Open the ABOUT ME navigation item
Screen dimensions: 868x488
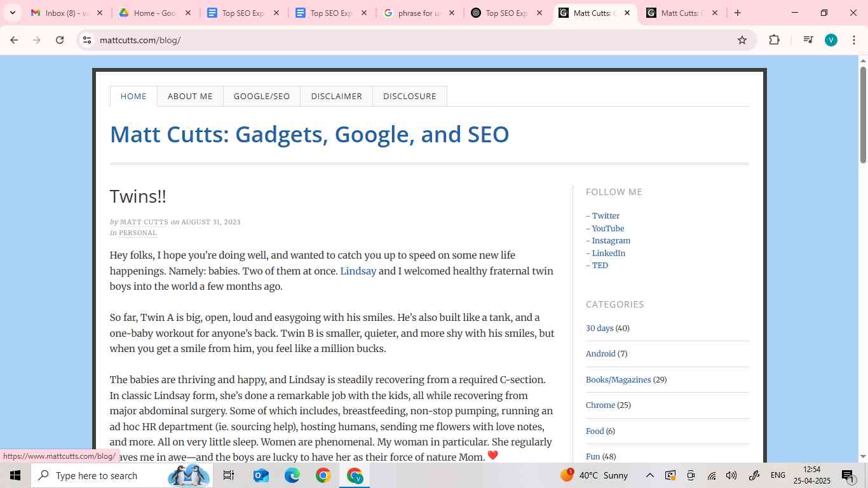pyautogui.click(x=190, y=96)
